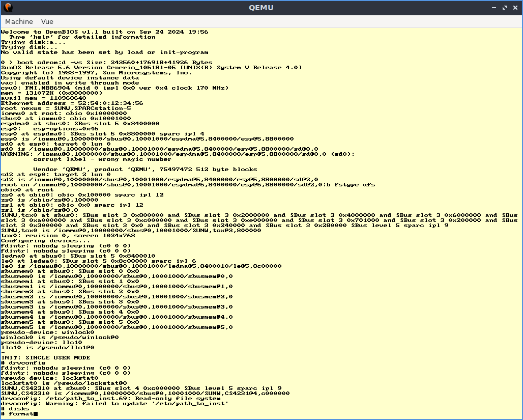The height and width of the screenshot is (420, 523).
Task: Click the 'pseudo-device: lockstat0' line
Action: 50,378
